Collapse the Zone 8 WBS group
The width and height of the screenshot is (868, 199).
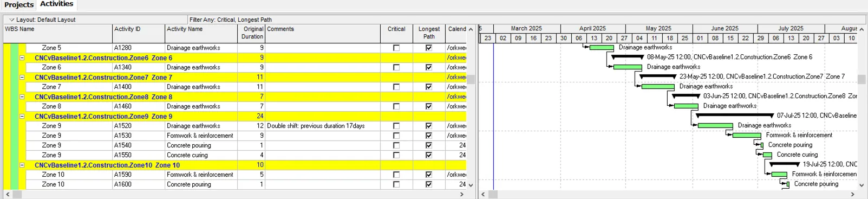[22, 97]
